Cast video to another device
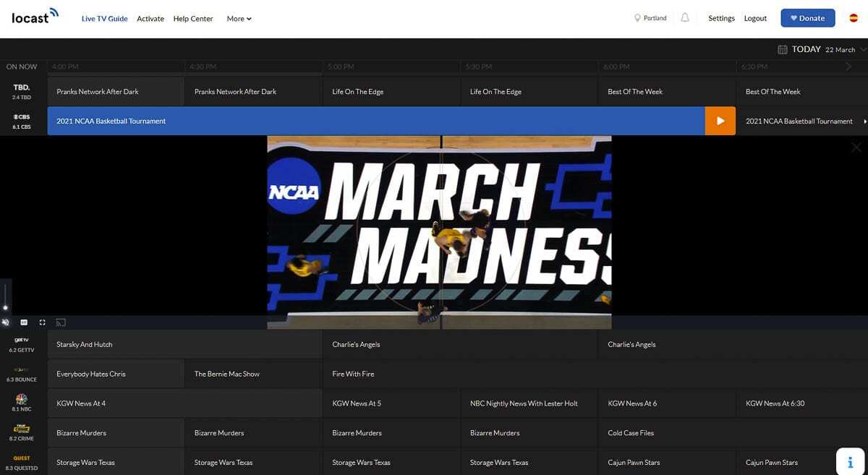The height and width of the screenshot is (475, 868). coord(61,322)
